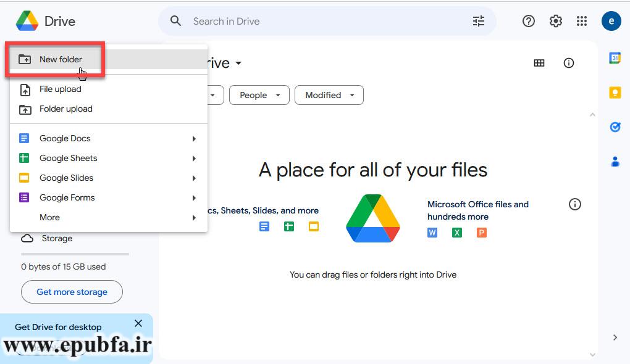Open Google Tasks side panel
Image resolution: width=630 pixels, height=364 pixels.
[615, 127]
